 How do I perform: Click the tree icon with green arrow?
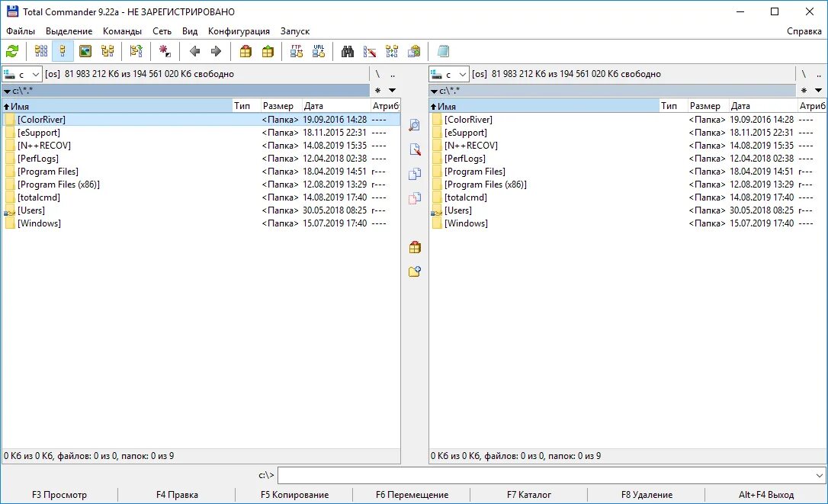pos(136,51)
